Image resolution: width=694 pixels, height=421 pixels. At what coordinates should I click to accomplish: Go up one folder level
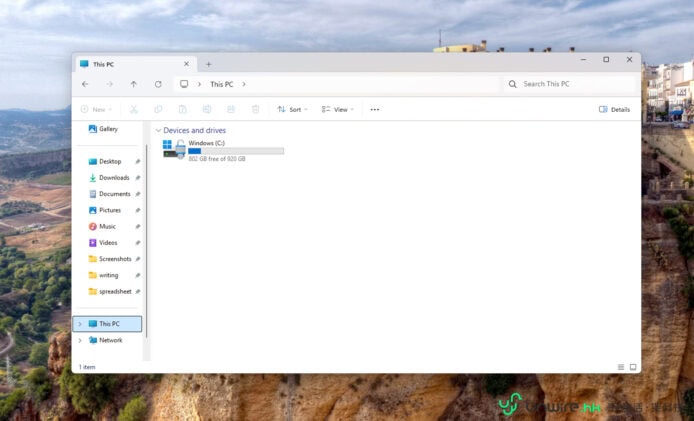point(134,85)
